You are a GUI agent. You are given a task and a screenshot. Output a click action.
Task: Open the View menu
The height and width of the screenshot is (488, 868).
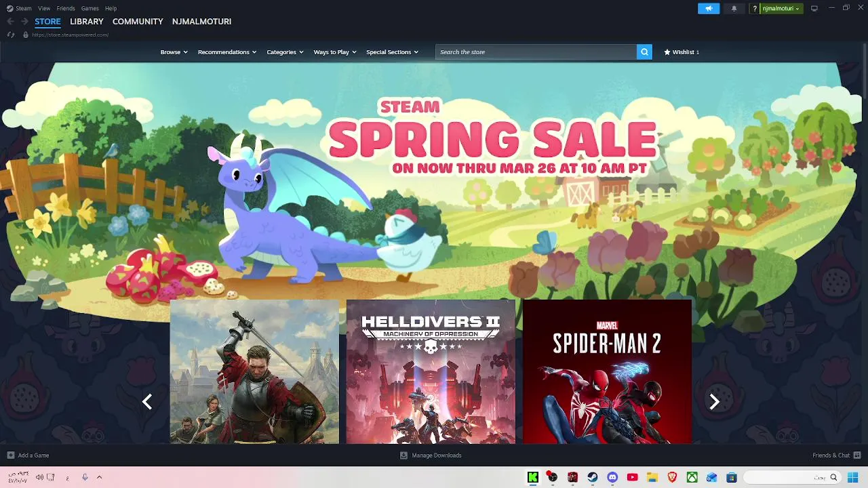(x=44, y=8)
